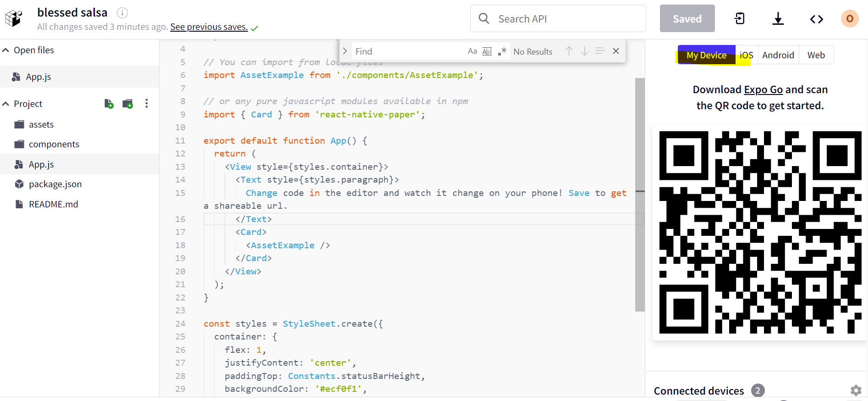Focus the Search API field

[558, 18]
